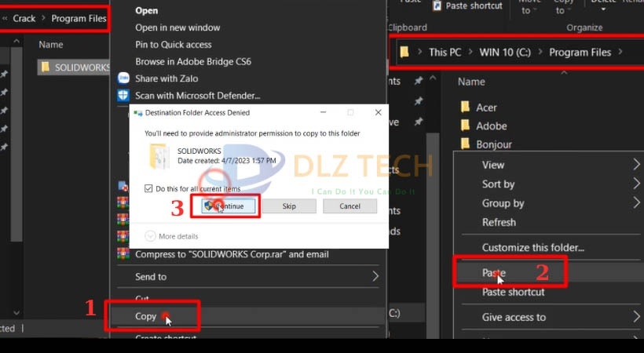The height and width of the screenshot is (353, 644).
Task: Click the scroll up arrow in the right nav pane
Action: click(x=433, y=78)
